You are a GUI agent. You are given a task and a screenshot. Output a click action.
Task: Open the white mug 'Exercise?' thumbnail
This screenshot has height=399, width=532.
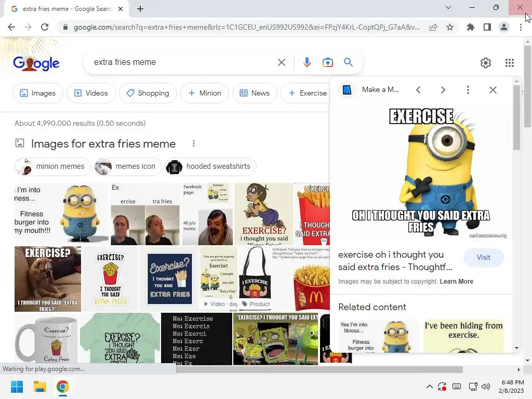point(47,339)
